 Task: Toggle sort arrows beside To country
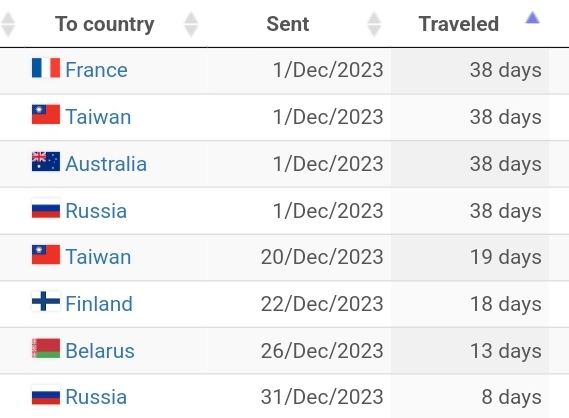pos(191,24)
